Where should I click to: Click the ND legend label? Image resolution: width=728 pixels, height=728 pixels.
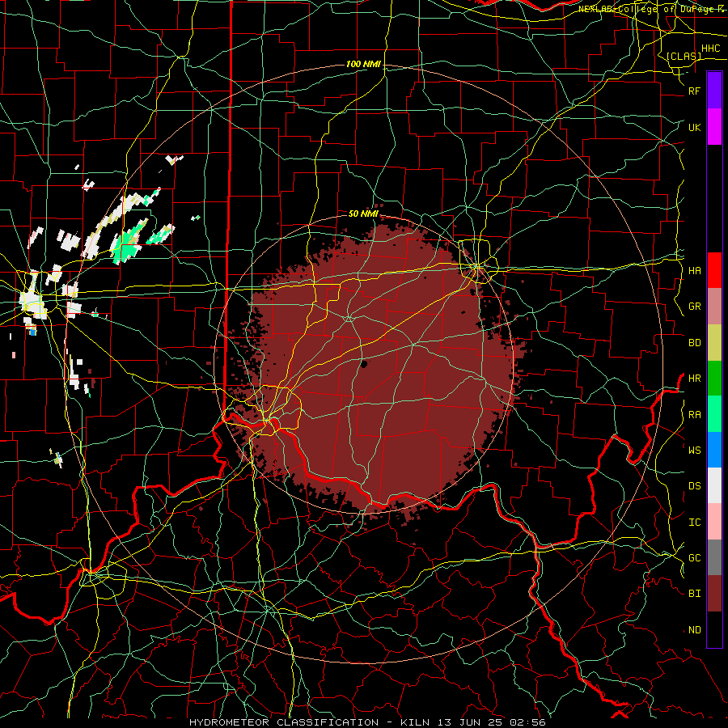tap(694, 630)
